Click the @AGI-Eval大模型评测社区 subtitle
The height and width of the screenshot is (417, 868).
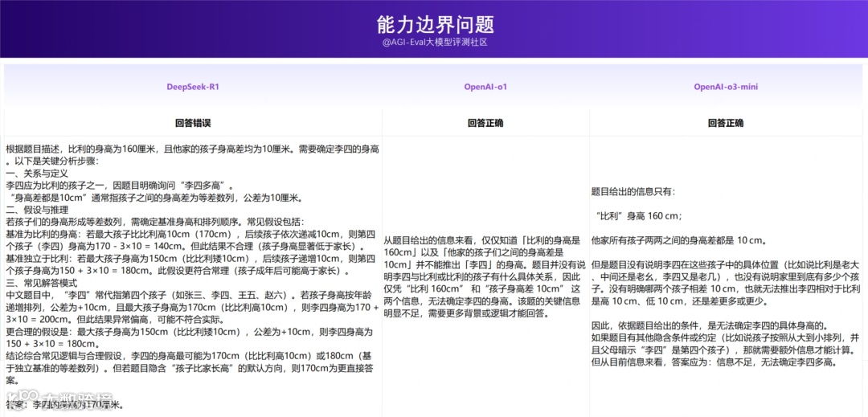(x=435, y=43)
